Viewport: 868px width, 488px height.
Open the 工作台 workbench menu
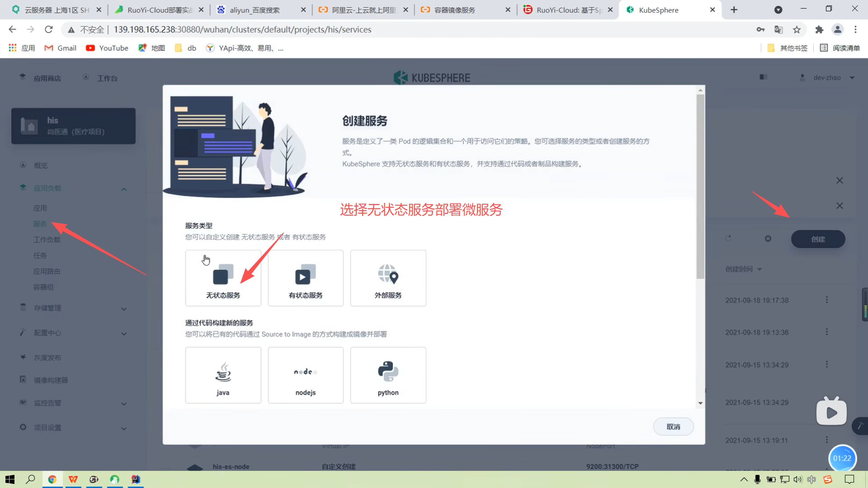[100, 78]
